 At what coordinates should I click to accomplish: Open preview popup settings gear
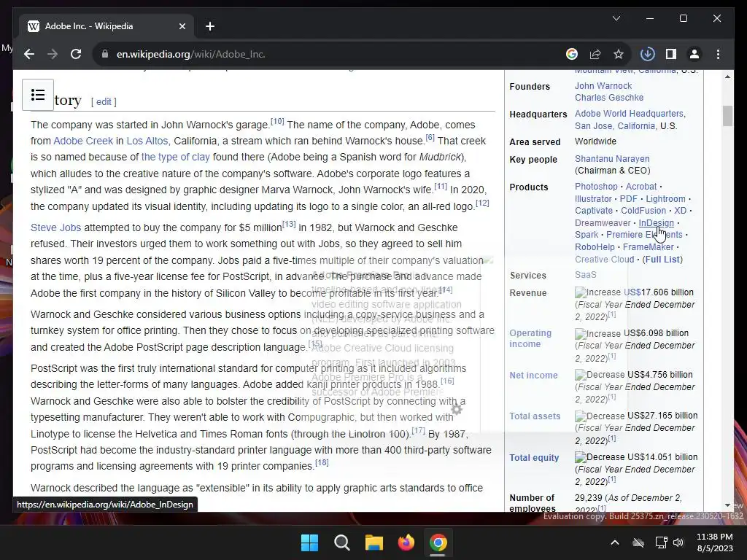click(x=457, y=410)
